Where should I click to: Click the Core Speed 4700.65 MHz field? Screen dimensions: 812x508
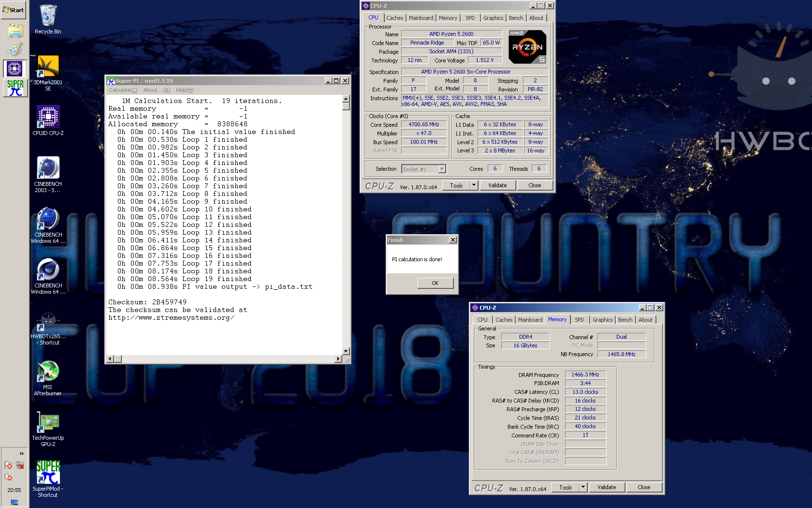pos(424,124)
